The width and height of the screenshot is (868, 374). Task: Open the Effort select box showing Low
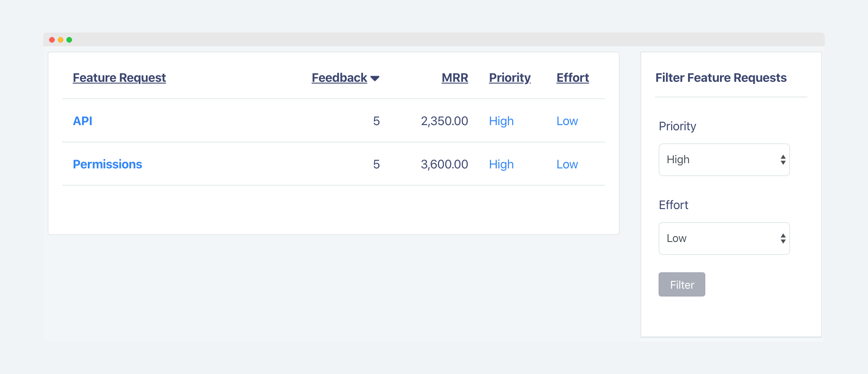pos(724,239)
